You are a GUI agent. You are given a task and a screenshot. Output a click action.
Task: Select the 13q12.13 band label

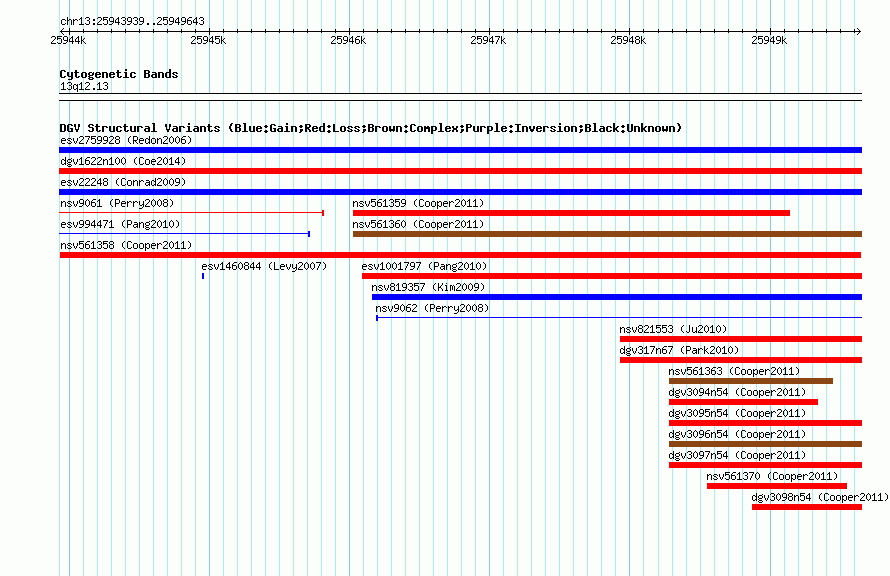pyautogui.click(x=84, y=86)
